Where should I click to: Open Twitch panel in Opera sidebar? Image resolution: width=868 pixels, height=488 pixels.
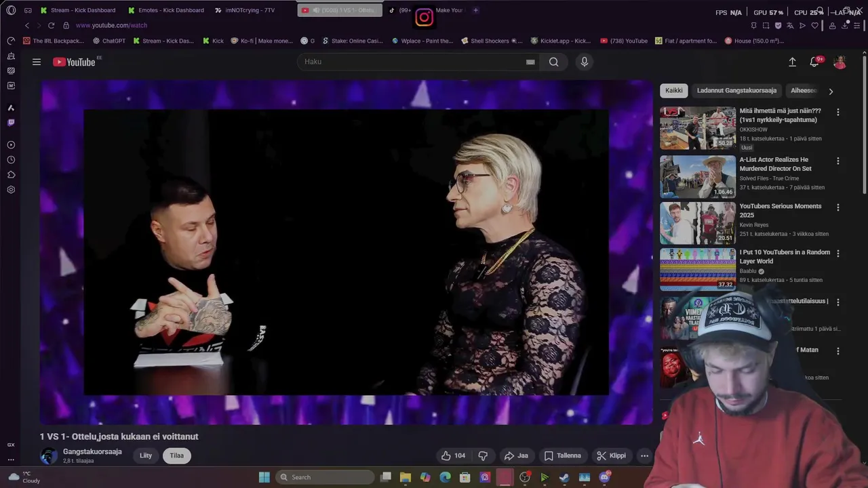11,123
